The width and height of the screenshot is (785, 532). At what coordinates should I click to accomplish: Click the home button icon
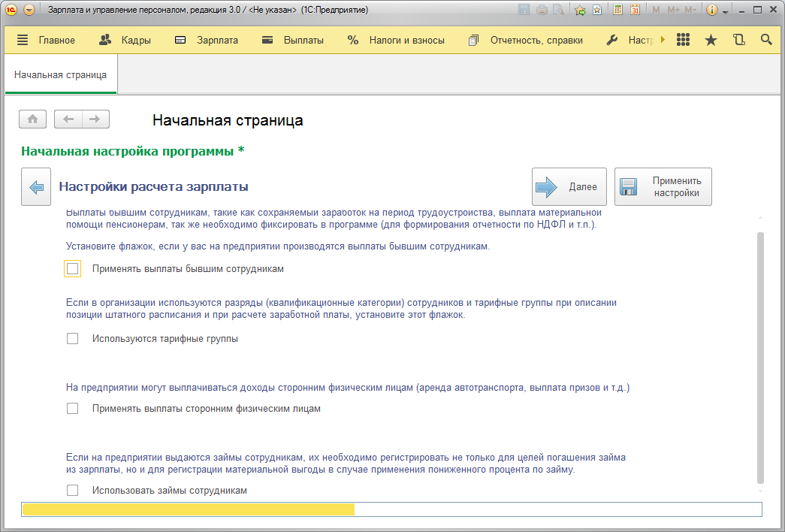tap(33, 119)
